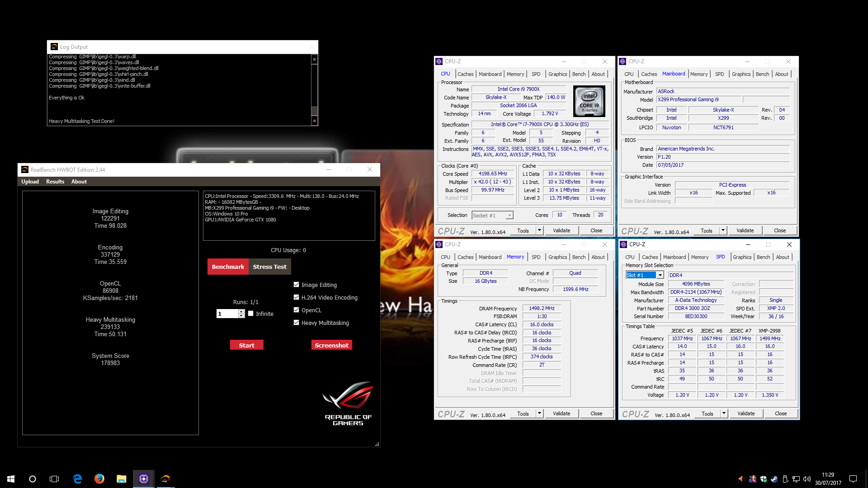Switch to SPD tab in Memory window

click(x=536, y=257)
